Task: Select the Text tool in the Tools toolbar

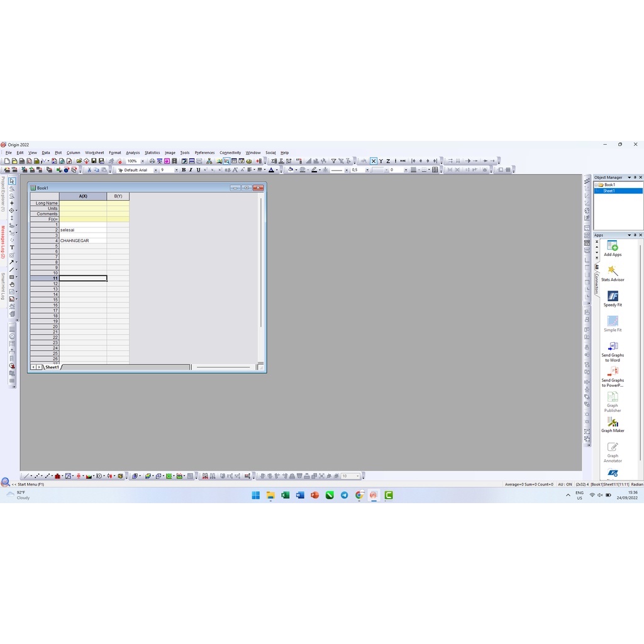Action: (11, 247)
